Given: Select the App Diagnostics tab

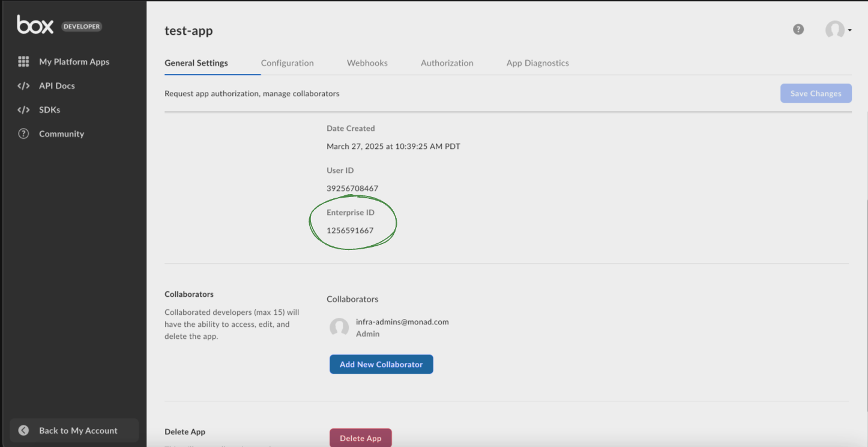Looking at the screenshot, I should coord(537,63).
